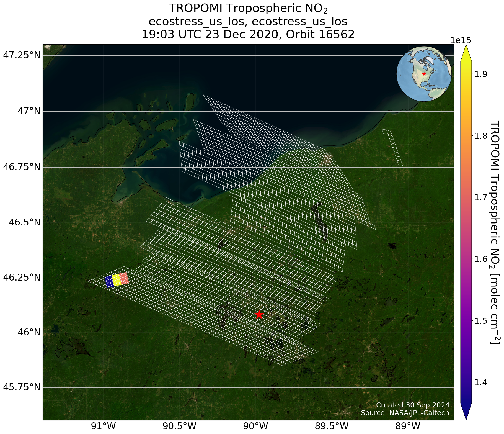Click the Source: NASA/JPL-Caltech credit
The width and height of the screenshot is (504, 434).
(405, 413)
